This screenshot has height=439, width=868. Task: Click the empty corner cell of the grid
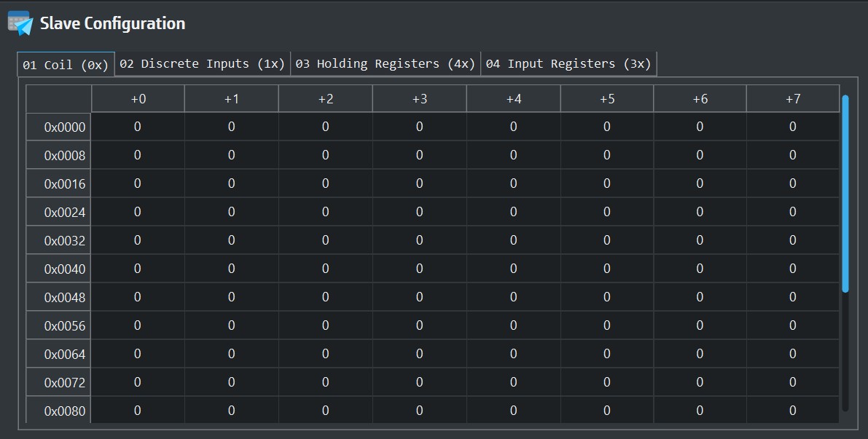pos(58,98)
